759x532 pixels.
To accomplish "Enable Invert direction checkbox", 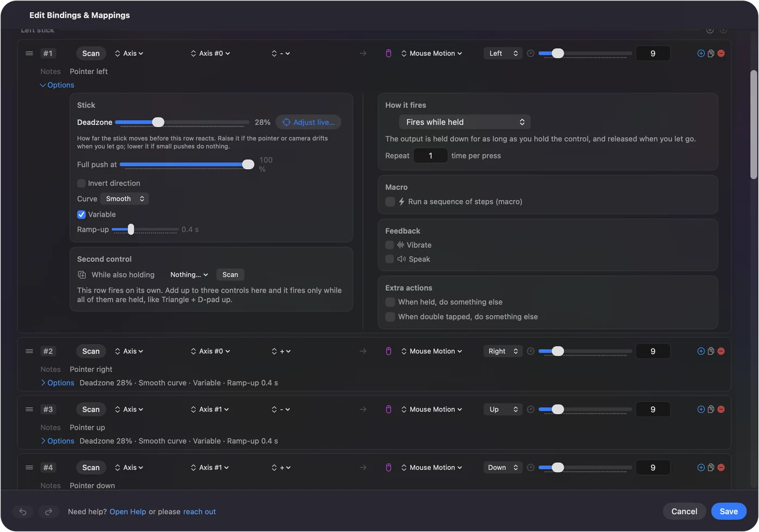I will tap(81, 183).
